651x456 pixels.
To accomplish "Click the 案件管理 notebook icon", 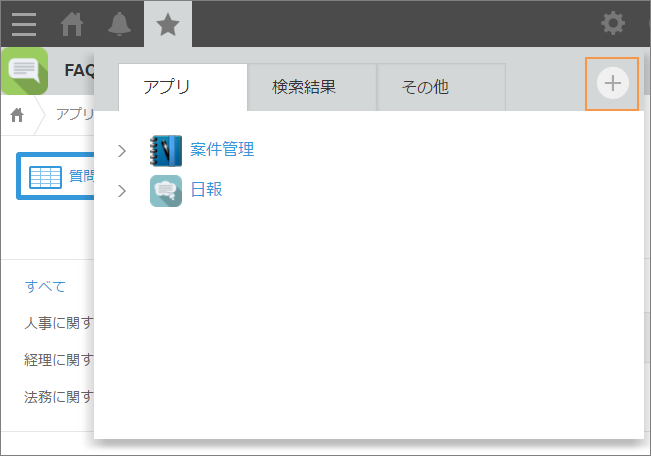I will tap(166, 150).
